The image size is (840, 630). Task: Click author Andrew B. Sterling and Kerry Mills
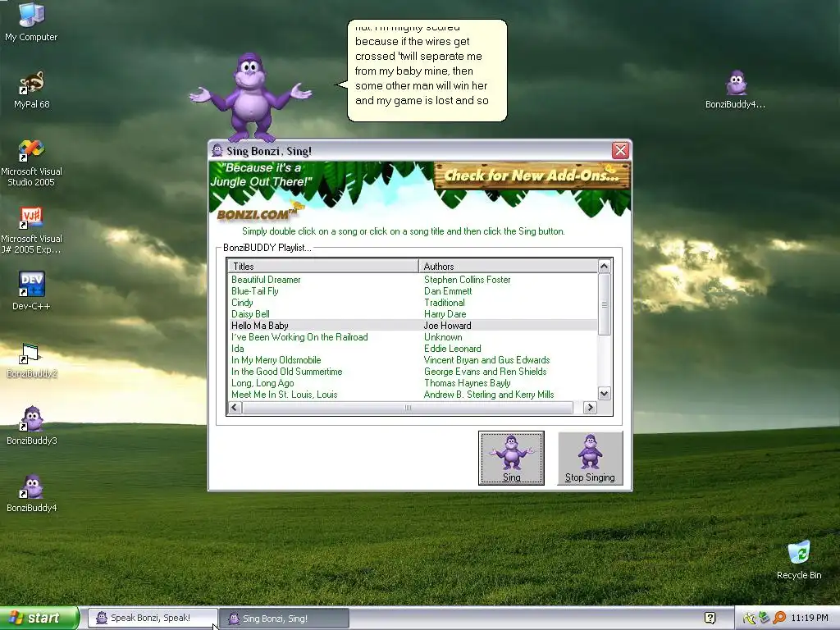point(489,395)
